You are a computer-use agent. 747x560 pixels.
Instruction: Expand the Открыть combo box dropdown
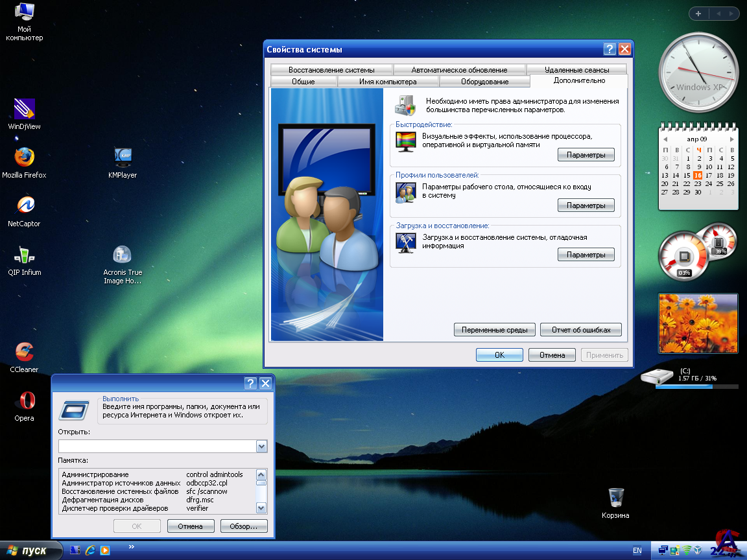(x=261, y=446)
